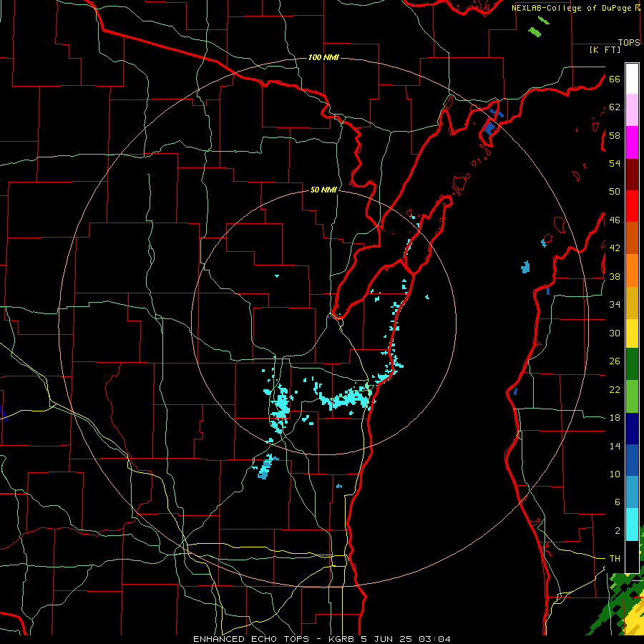Viewport: 644px width, 644px height.
Task: Click the "50 NMI" range ring label
Action: pos(323,190)
